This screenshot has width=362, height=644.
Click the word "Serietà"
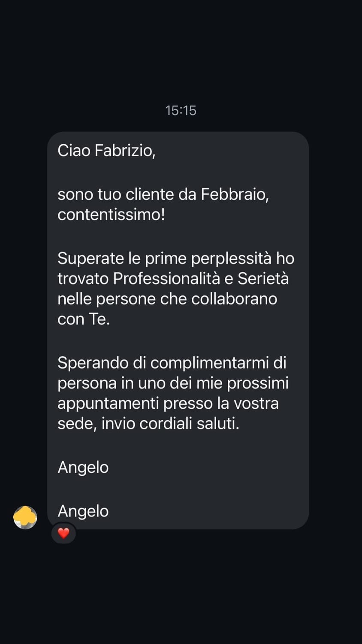[263, 279]
